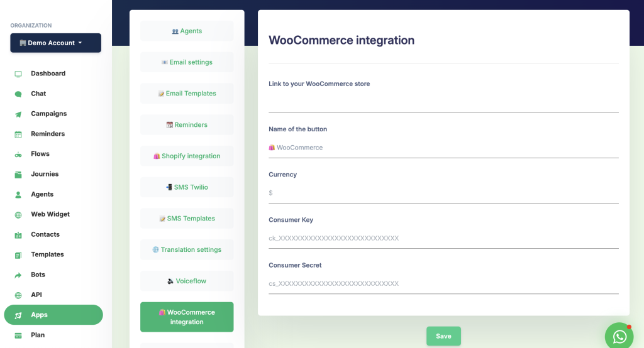This screenshot has width=644, height=348.
Task: Click the memo icon on SMS Templates
Action: click(x=162, y=219)
